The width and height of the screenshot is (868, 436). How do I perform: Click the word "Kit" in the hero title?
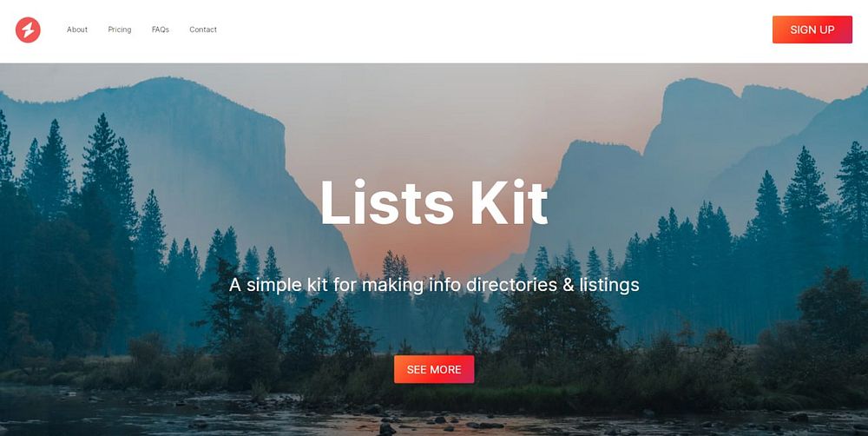509,201
